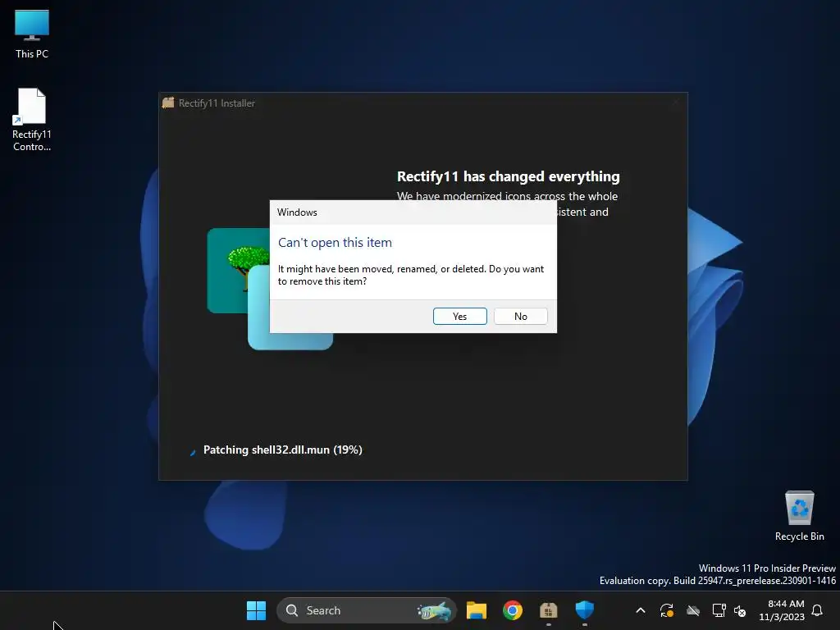Open the blue shield taskbar app

pos(584,610)
